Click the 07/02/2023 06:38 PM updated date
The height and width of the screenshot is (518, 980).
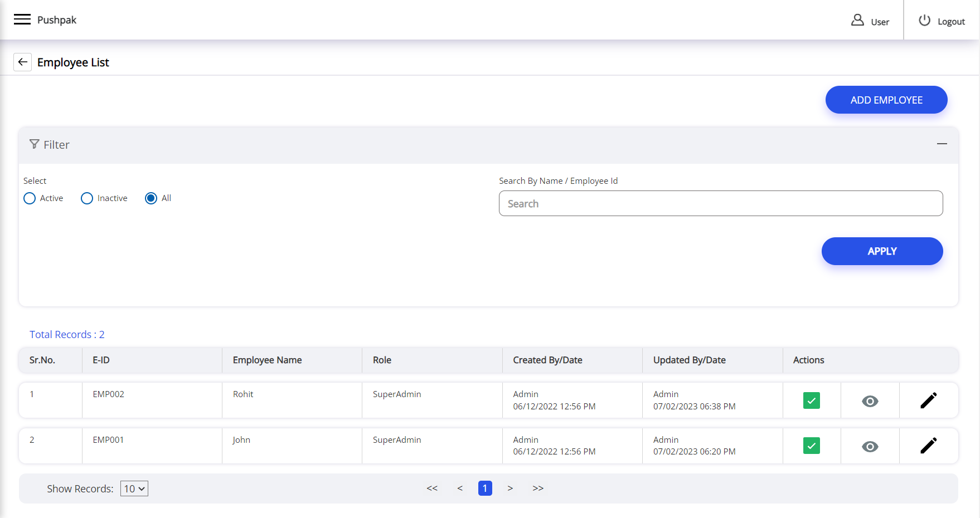pyautogui.click(x=694, y=407)
